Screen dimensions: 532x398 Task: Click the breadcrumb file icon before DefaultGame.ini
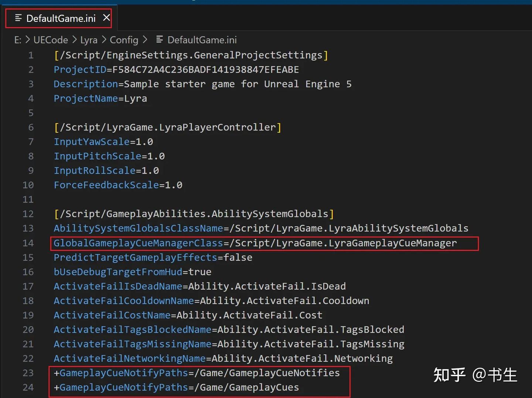pos(160,39)
